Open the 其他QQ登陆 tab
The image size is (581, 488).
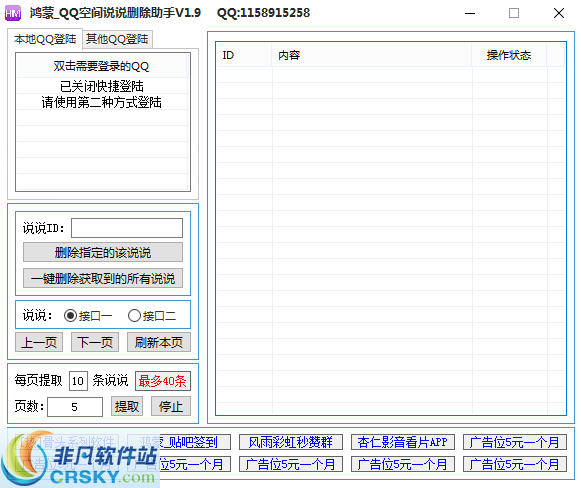tap(117, 39)
